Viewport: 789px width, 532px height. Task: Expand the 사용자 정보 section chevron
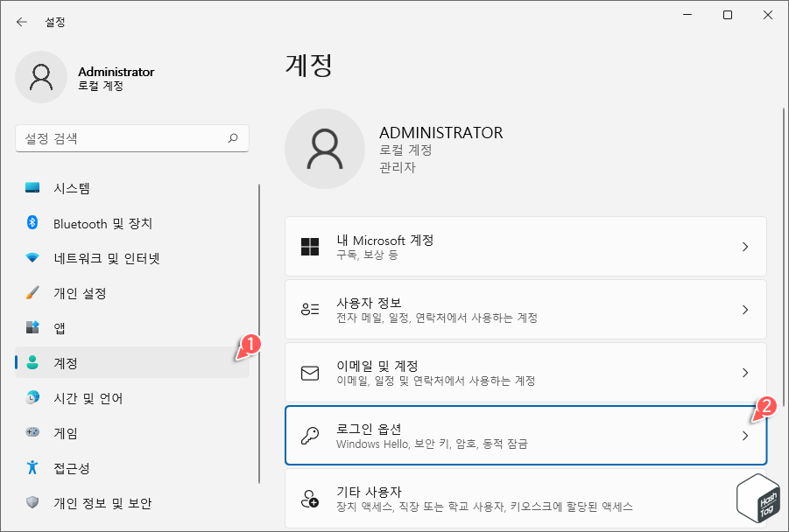(745, 310)
